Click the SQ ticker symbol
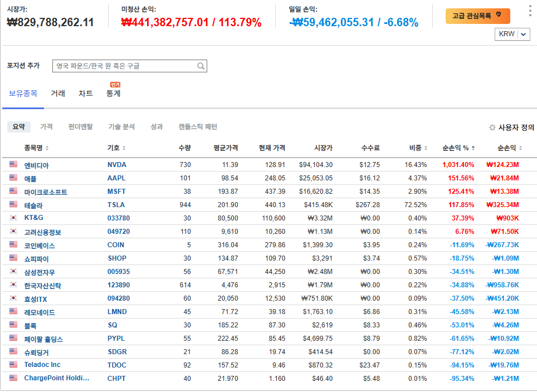This screenshot has height=392, width=537. click(x=113, y=325)
